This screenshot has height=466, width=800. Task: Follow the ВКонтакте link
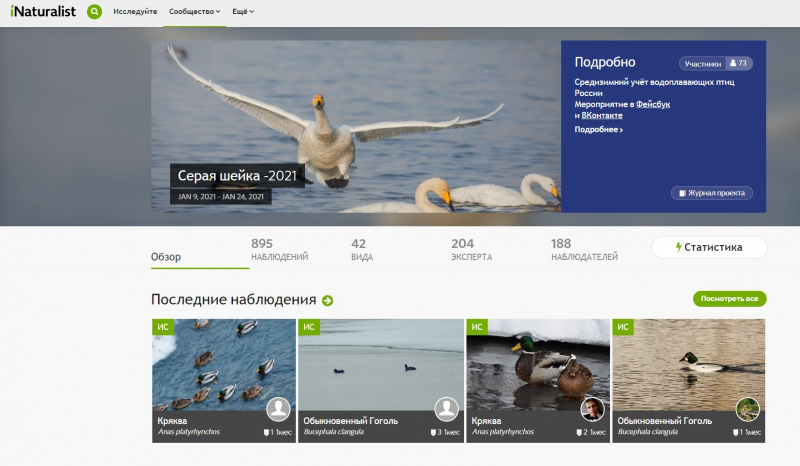[x=602, y=116]
